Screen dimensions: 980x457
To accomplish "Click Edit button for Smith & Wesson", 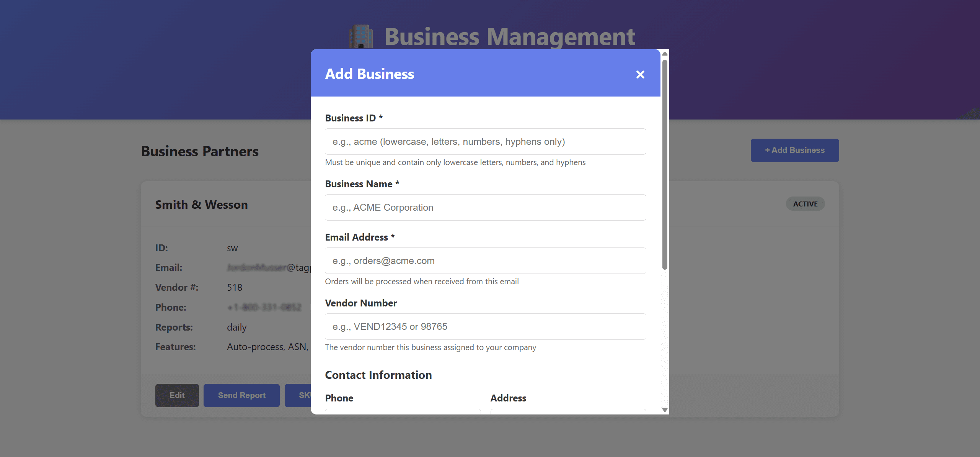I will pos(177,395).
